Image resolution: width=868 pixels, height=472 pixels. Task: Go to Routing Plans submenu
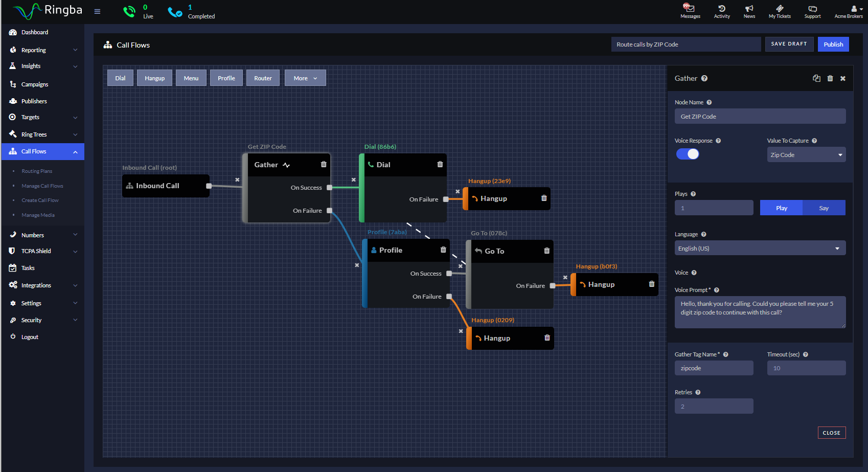point(37,171)
